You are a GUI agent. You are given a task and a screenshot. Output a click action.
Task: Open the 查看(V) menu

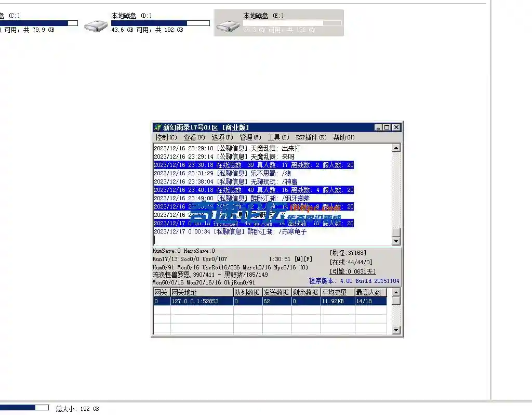point(194,137)
